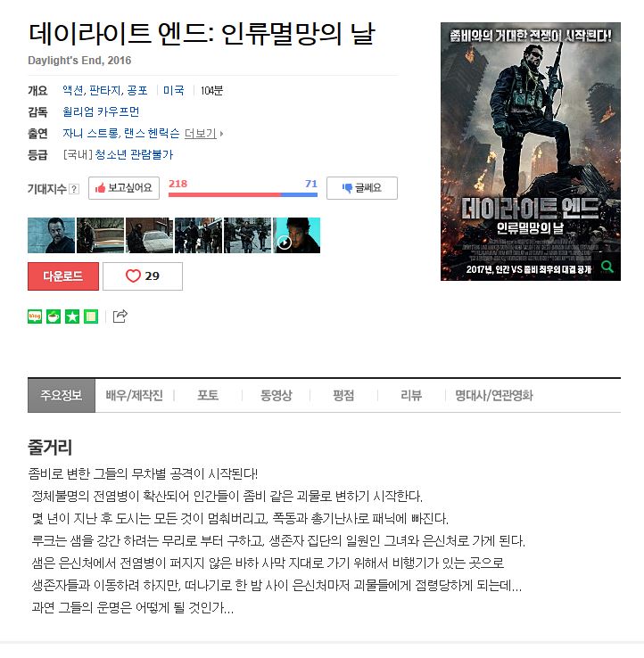This screenshot has height=658, width=644.
Task: Open the share export arrow icon
Action: 120,316
